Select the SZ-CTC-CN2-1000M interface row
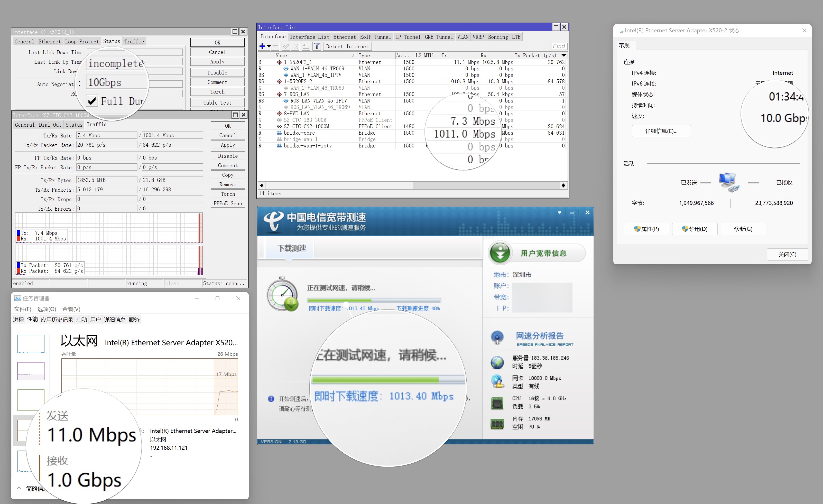Screen dimensions: 823x504 tap(306, 126)
